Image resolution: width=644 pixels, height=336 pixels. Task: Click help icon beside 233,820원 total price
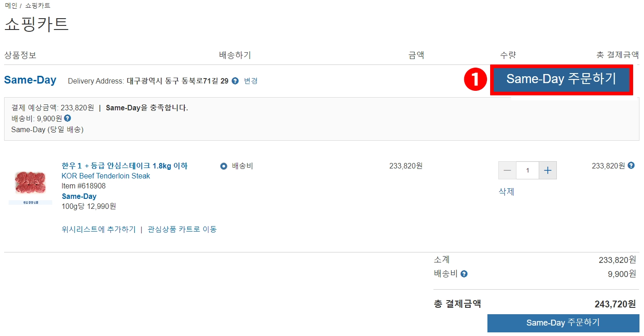click(x=631, y=166)
